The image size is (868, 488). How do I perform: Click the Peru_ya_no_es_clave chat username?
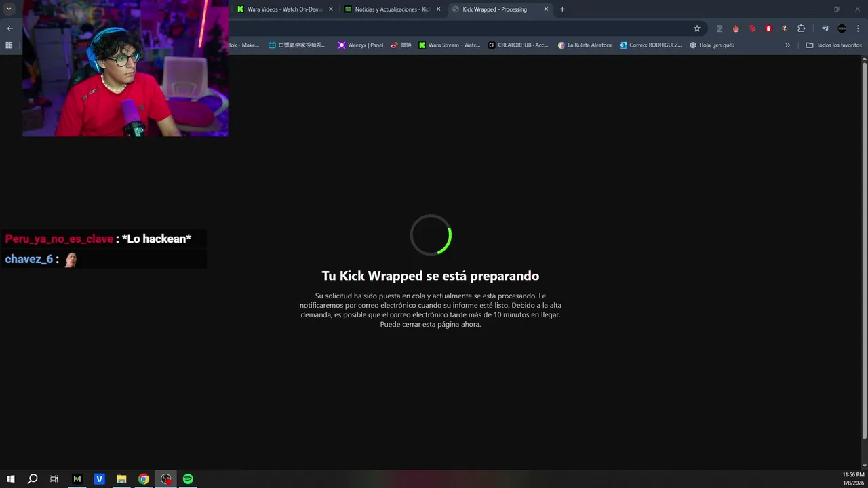[x=59, y=239]
